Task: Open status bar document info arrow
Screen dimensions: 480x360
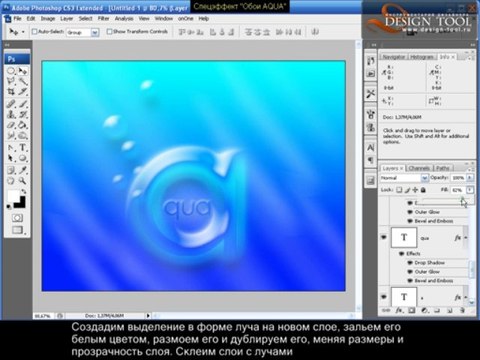Action: tap(148, 315)
